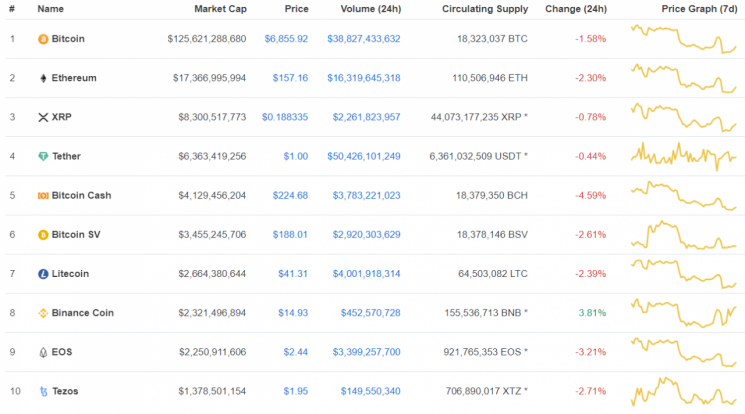
Task: Open the Tether name link
Action: coord(66,156)
